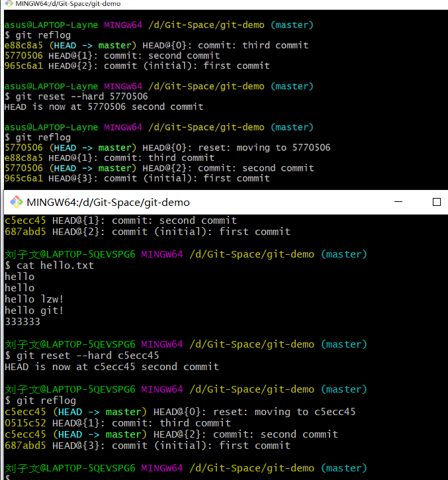
Task: Click the '333333' output line
Action: click(22, 322)
